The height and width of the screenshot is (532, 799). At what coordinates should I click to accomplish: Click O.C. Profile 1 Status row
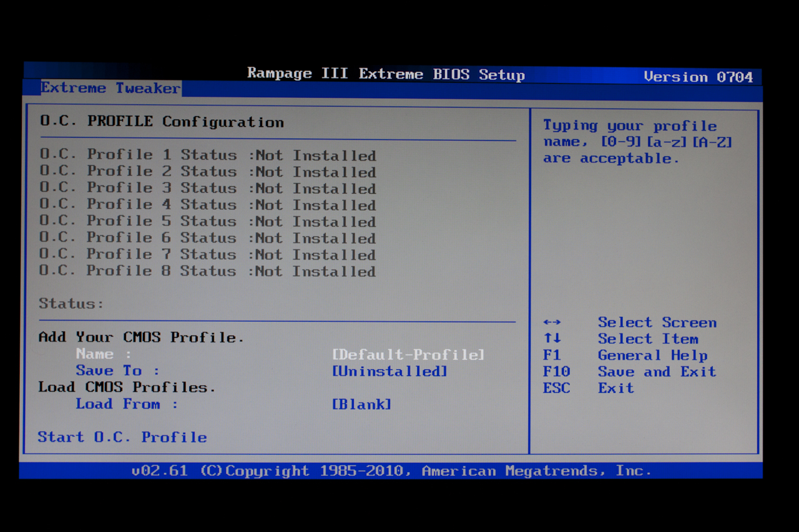click(208, 155)
